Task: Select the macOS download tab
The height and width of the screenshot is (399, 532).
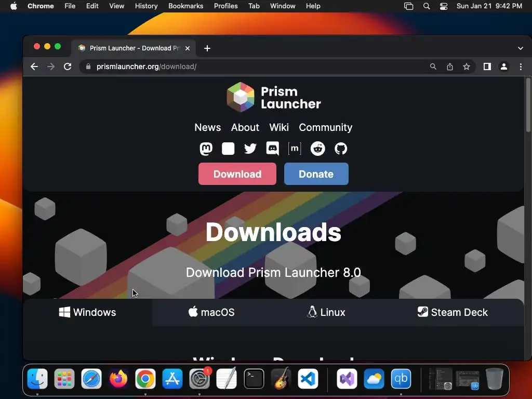Action: [x=211, y=312]
